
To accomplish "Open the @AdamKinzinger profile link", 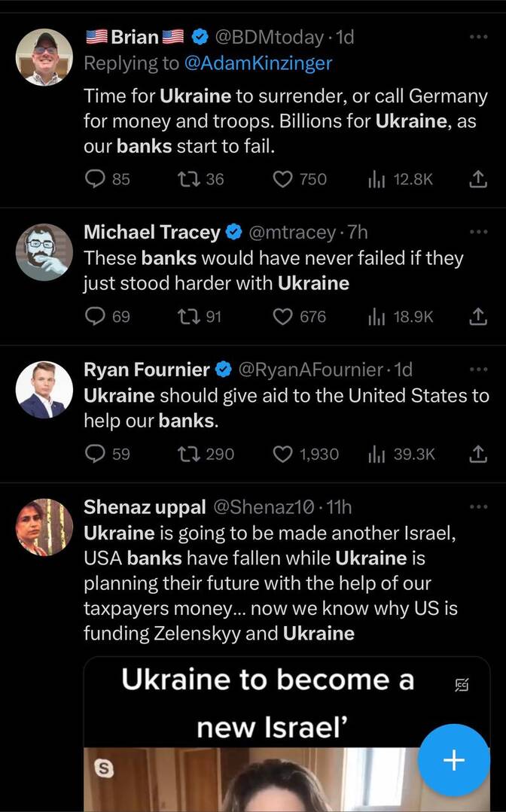I will pos(258,63).
